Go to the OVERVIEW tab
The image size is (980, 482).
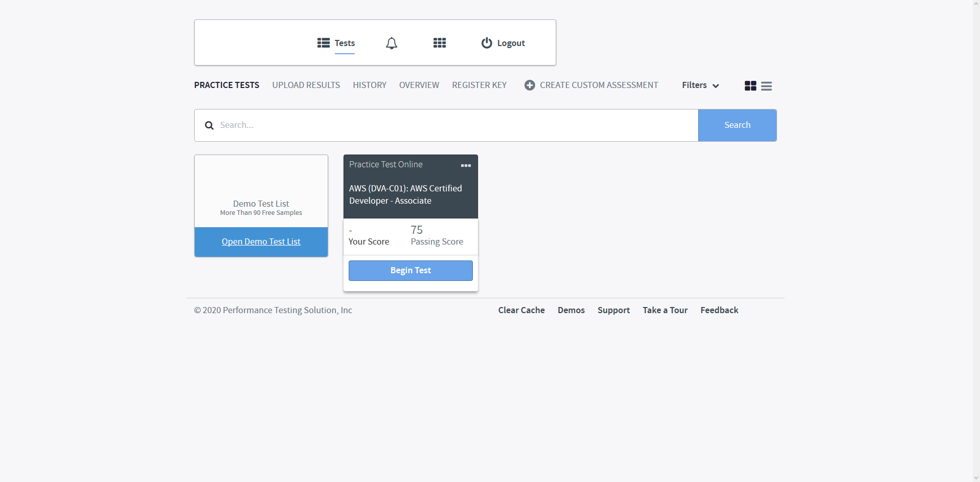pos(419,85)
